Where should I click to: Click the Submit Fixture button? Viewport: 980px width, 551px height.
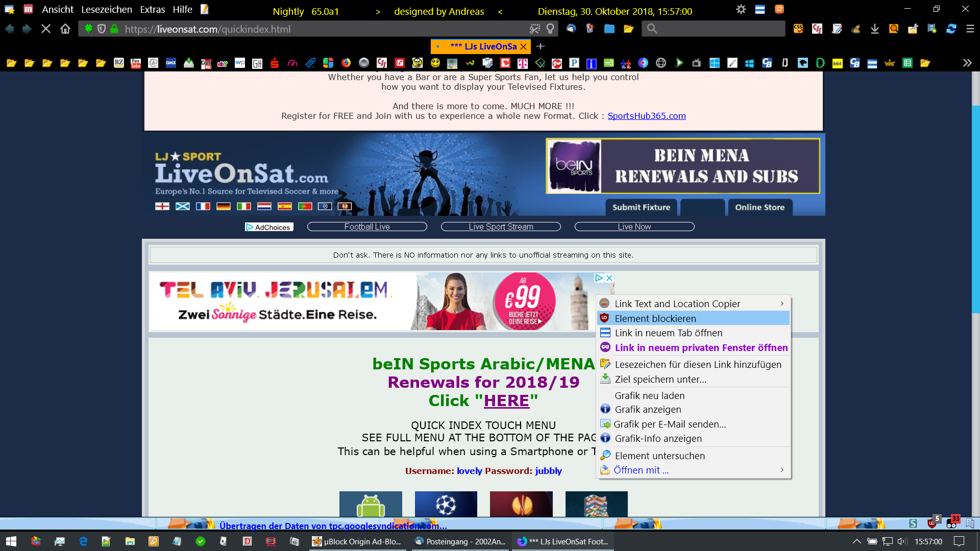pyautogui.click(x=641, y=207)
